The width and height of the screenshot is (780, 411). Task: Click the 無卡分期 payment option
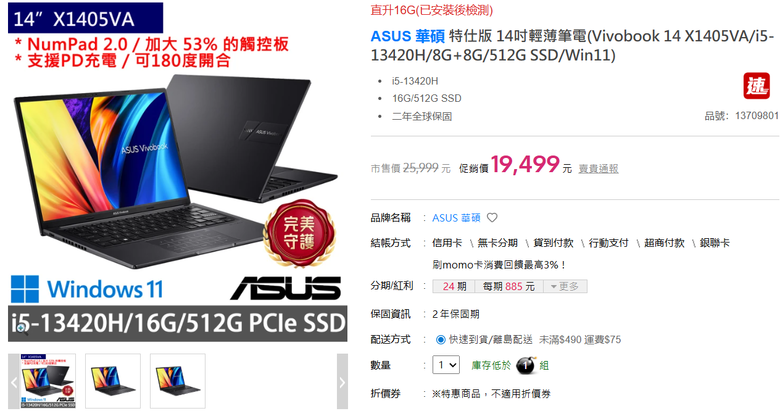tap(497, 243)
